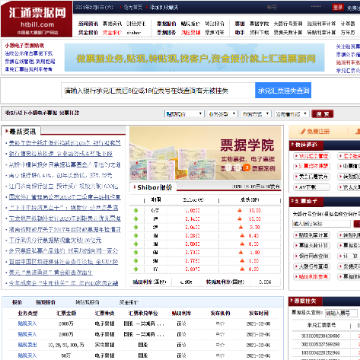This screenshot has height=360, width=360.
Task: Click the green icon in Shibor 2W row
Action: 136,227
